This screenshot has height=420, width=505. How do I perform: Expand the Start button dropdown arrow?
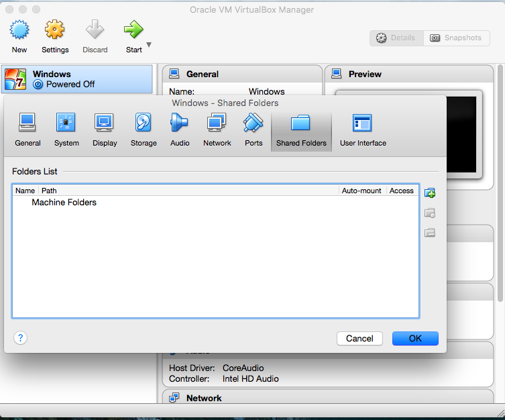(149, 44)
